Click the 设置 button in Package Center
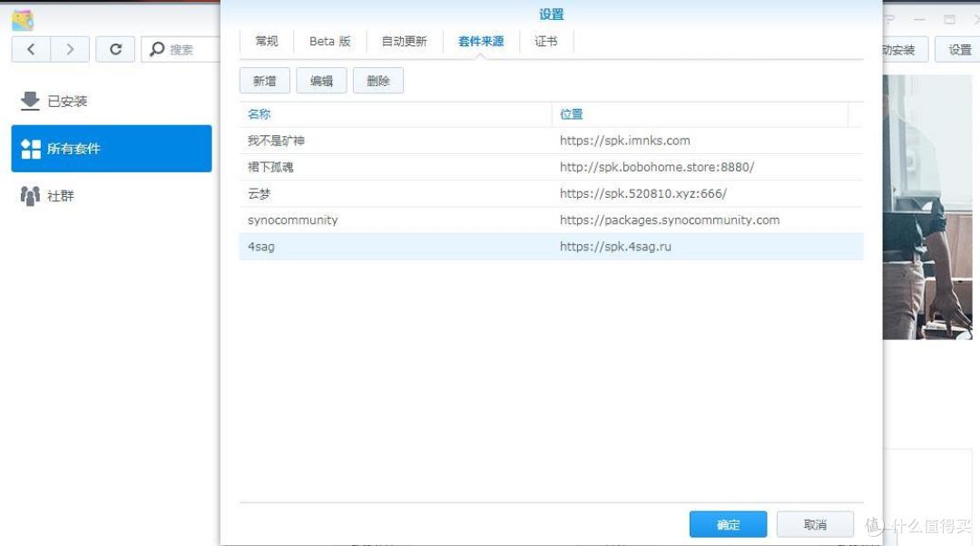Viewport: 980px width, 546px height. (959, 49)
